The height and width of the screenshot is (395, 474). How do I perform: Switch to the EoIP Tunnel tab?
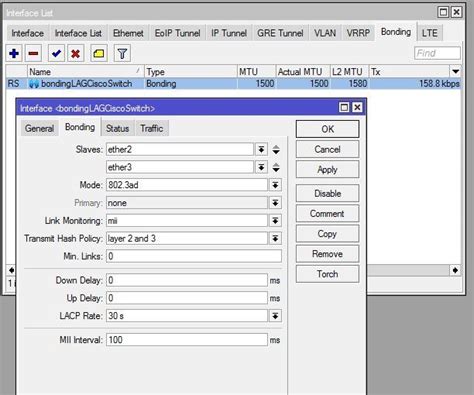[x=178, y=33]
